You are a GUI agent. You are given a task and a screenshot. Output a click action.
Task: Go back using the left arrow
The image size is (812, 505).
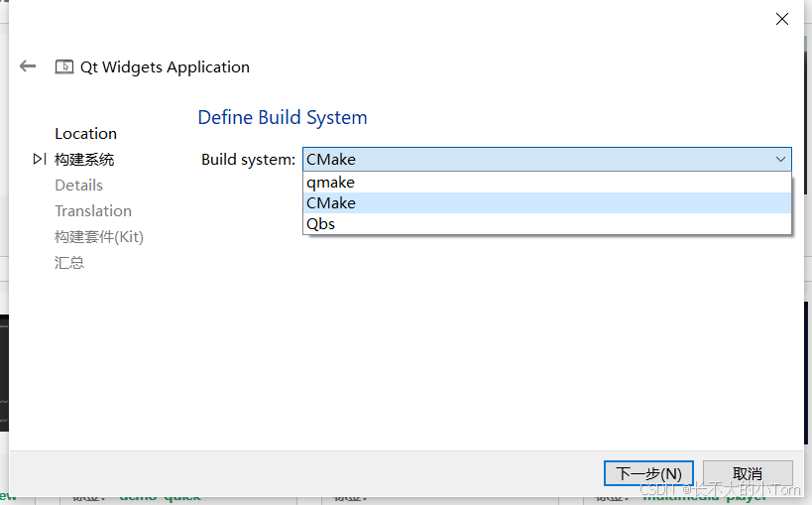tap(28, 66)
